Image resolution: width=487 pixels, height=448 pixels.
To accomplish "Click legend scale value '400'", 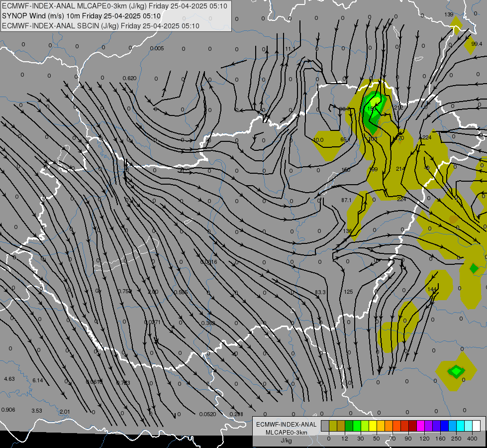I will pyautogui.click(x=472, y=439).
